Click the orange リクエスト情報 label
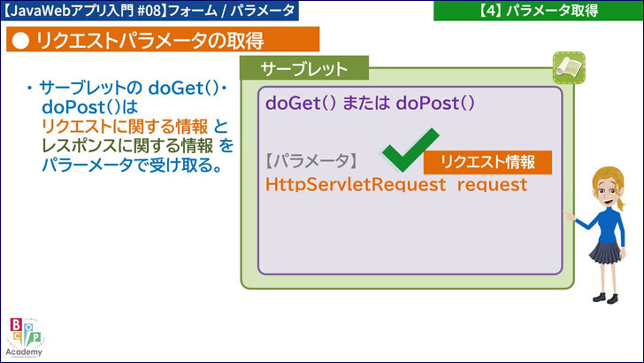The width and height of the screenshot is (644, 363). 487,162
